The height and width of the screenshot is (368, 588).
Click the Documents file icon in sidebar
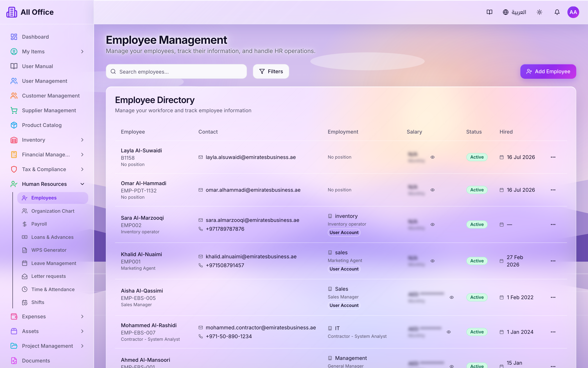14,361
